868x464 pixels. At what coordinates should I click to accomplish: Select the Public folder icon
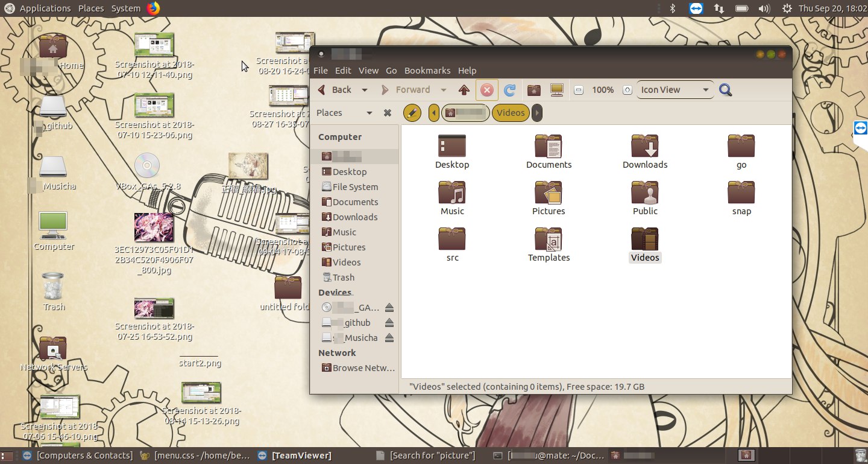[645, 192]
